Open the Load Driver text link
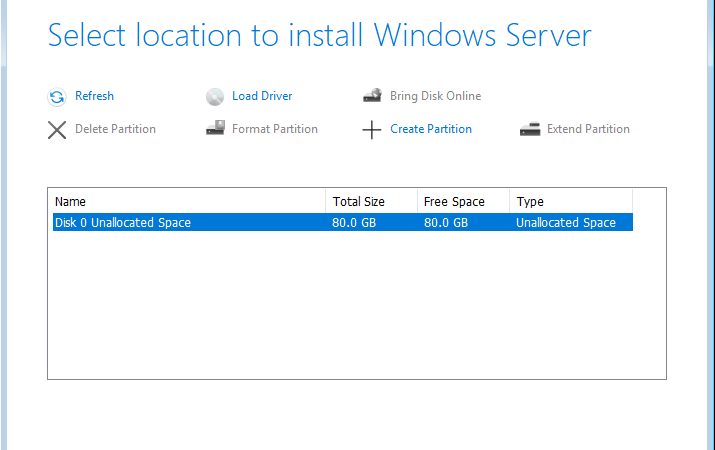 262,96
